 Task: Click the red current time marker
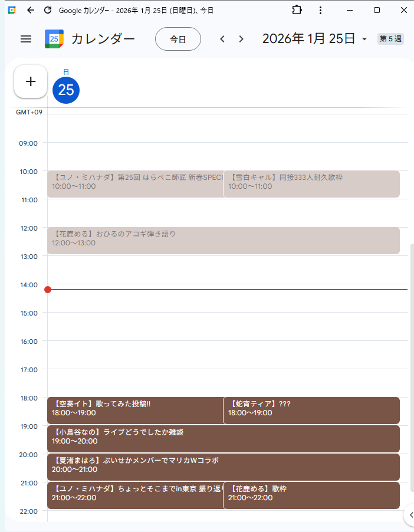pyautogui.click(x=48, y=290)
